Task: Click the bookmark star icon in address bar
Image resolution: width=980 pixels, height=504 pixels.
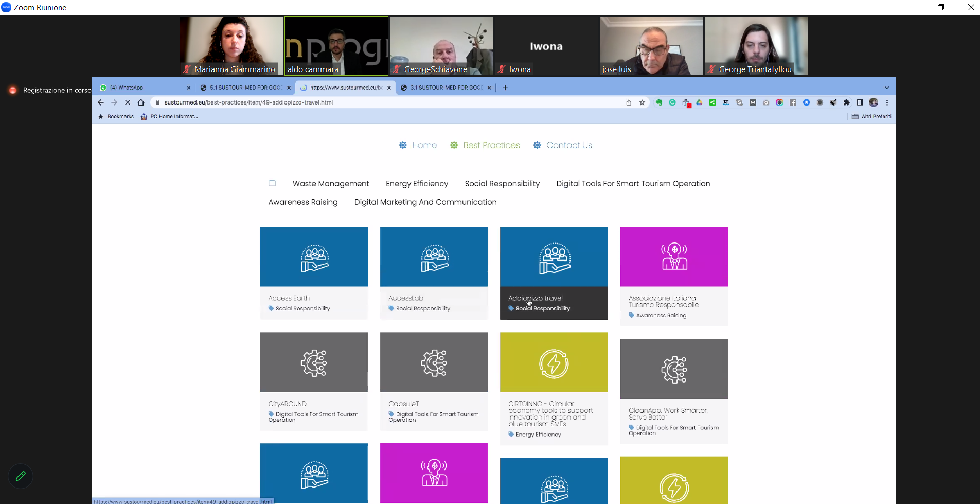Action: 642,102
